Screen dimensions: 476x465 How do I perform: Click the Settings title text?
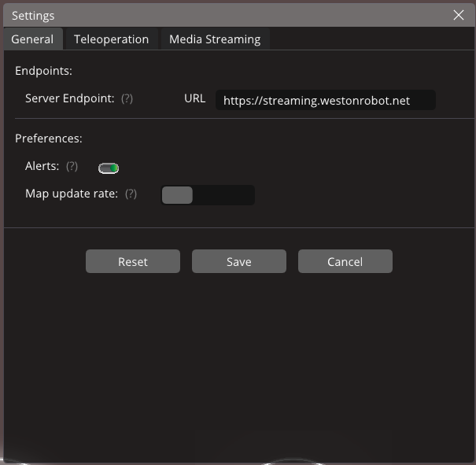click(x=33, y=16)
